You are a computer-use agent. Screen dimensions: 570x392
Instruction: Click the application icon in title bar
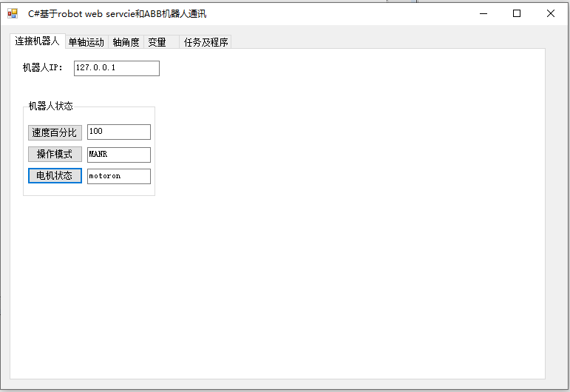[13, 14]
